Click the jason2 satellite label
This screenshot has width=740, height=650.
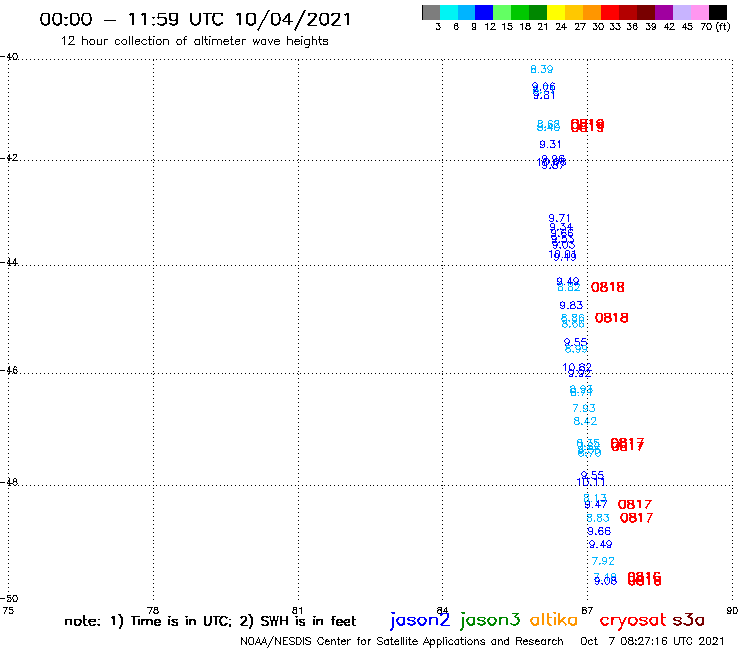pyautogui.click(x=420, y=620)
